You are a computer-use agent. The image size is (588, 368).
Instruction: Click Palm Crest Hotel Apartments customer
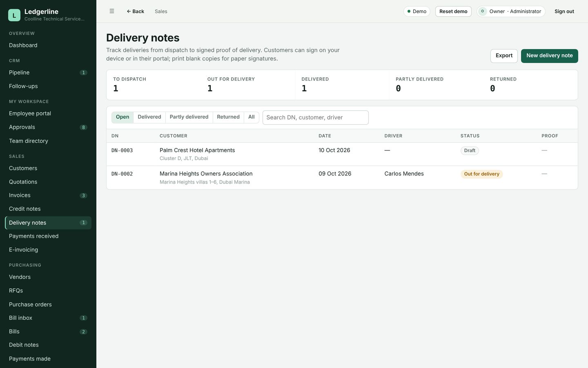coord(197,150)
